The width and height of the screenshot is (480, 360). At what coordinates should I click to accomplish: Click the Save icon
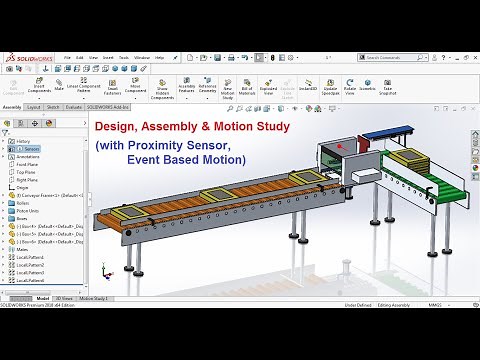tap(217, 58)
